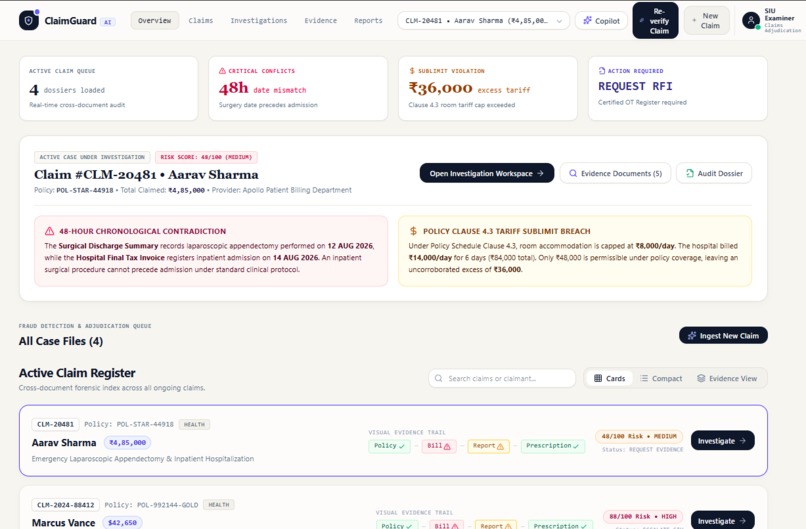Click the magnifier icon in Evidence Documents
This screenshot has height=529, width=806.
pos(573,174)
